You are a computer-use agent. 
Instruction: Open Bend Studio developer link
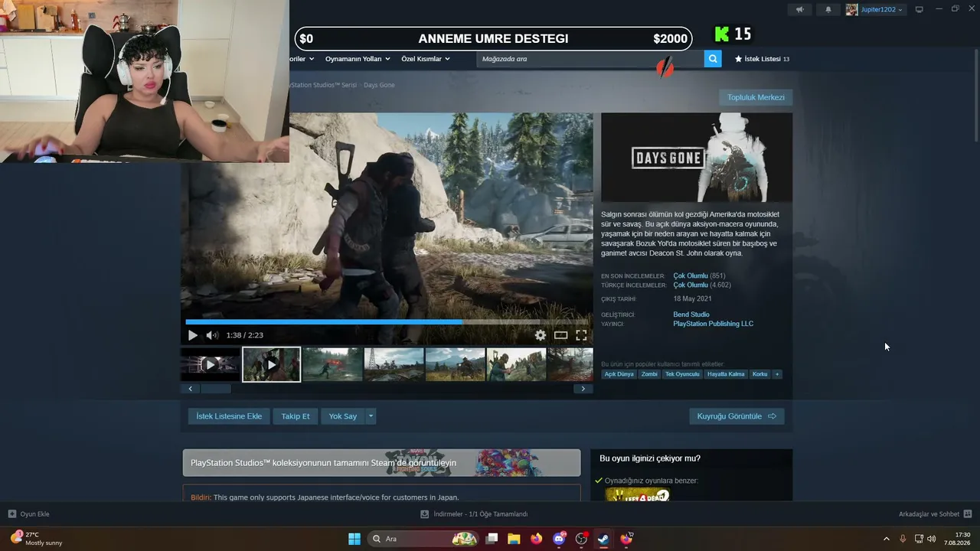pos(691,315)
